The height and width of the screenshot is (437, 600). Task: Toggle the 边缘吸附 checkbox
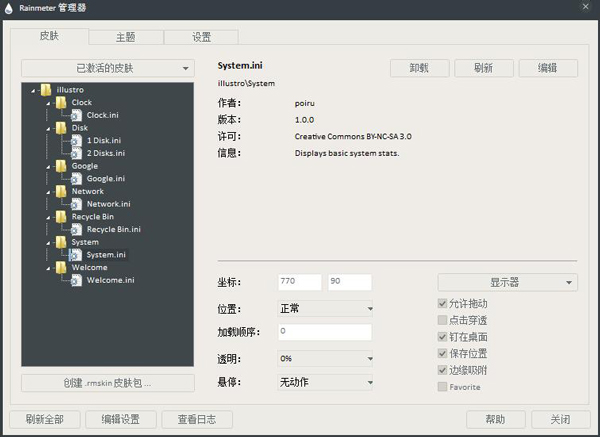[442, 370]
